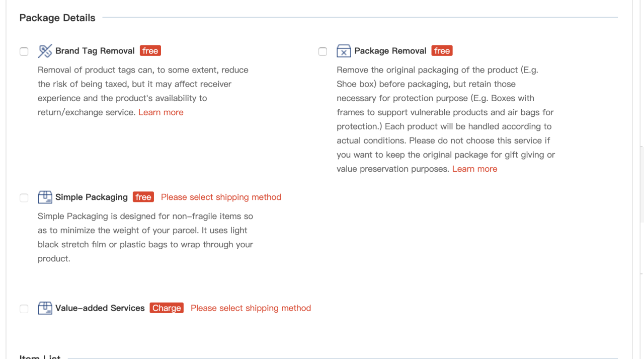Screen dimensions: 644x359
Task: Click the red Charge badge
Action: pyautogui.click(x=167, y=308)
